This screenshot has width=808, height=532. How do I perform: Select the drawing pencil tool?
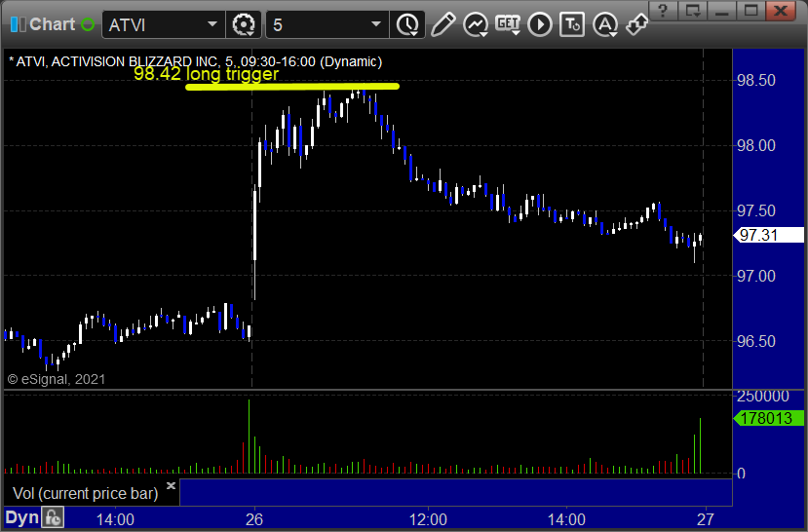tap(443, 24)
